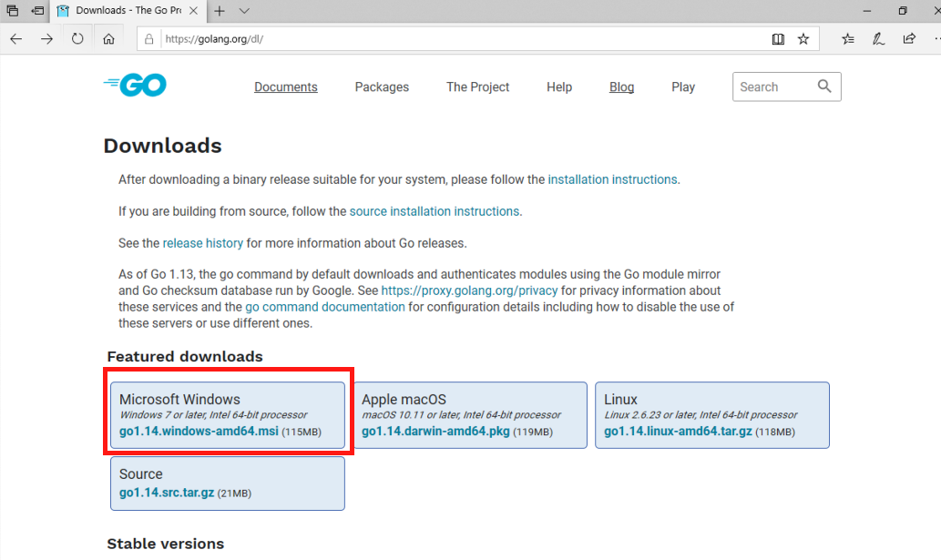Add page to favorites star icon
Image resolution: width=941 pixels, height=560 pixels.
[803, 39]
